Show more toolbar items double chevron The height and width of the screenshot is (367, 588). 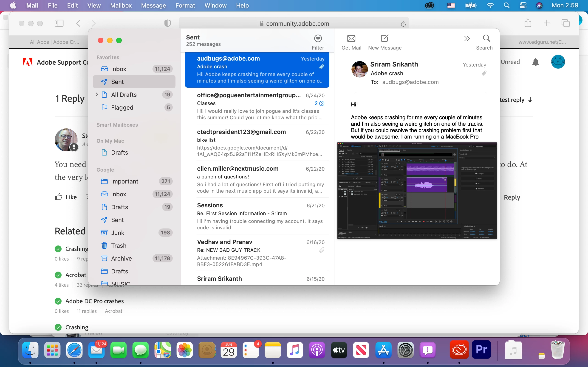[467, 39]
